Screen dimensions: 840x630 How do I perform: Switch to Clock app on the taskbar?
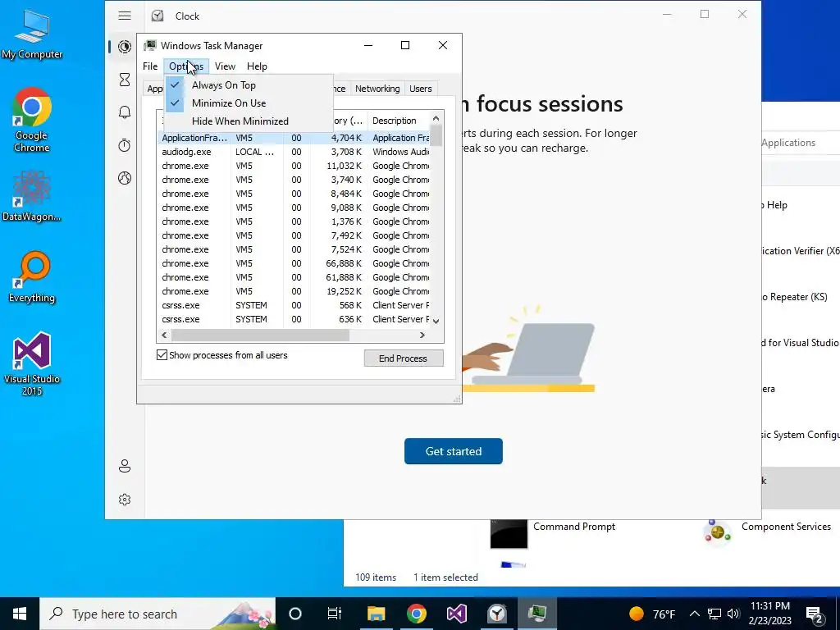497,614
